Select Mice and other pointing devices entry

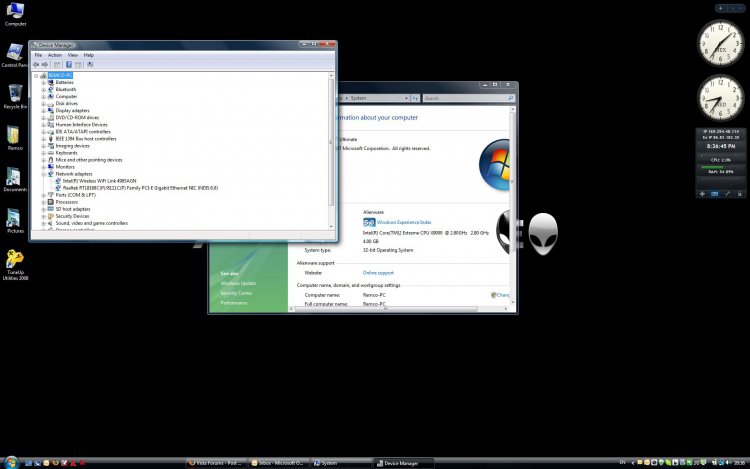pos(88,160)
